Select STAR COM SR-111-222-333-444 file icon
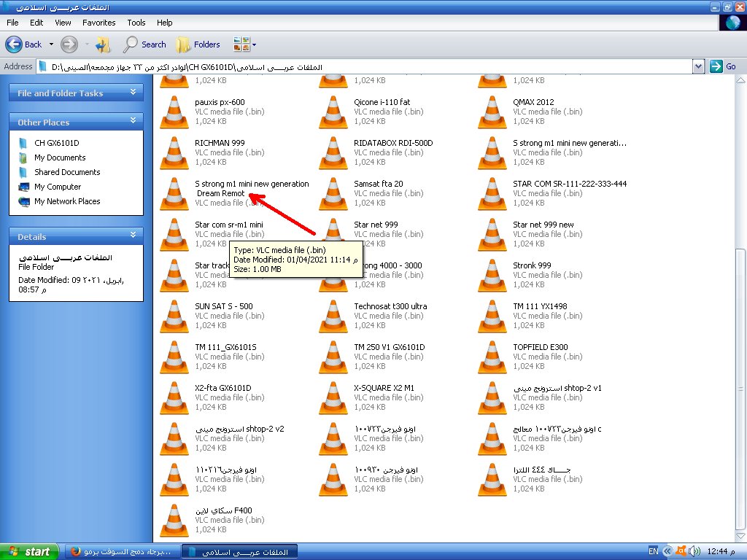Screen dimensions: 747x560 (x=492, y=194)
